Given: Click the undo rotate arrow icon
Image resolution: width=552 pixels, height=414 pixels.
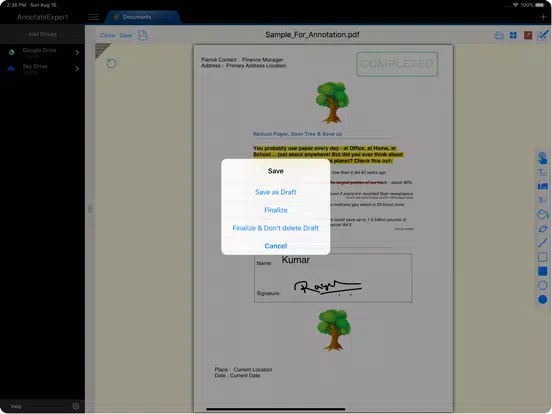Looking at the screenshot, I should click(x=111, y=63).
